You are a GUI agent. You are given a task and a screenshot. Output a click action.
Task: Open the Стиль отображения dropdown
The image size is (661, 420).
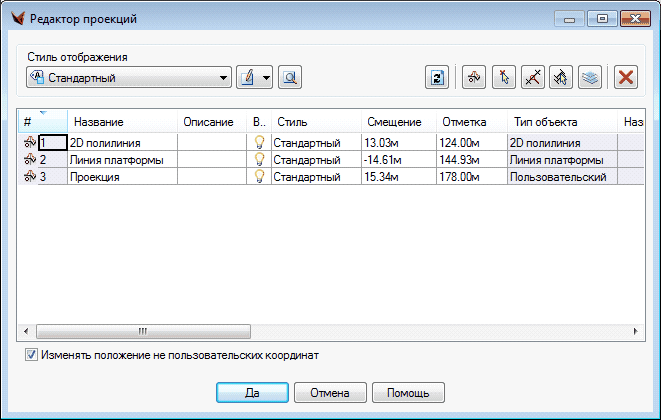224,77
